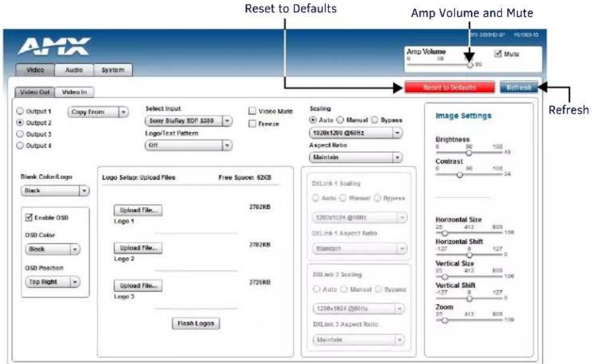Open the Copy From dropdown
This screenshot has height=364, width=592.
[x=98, y=112]
